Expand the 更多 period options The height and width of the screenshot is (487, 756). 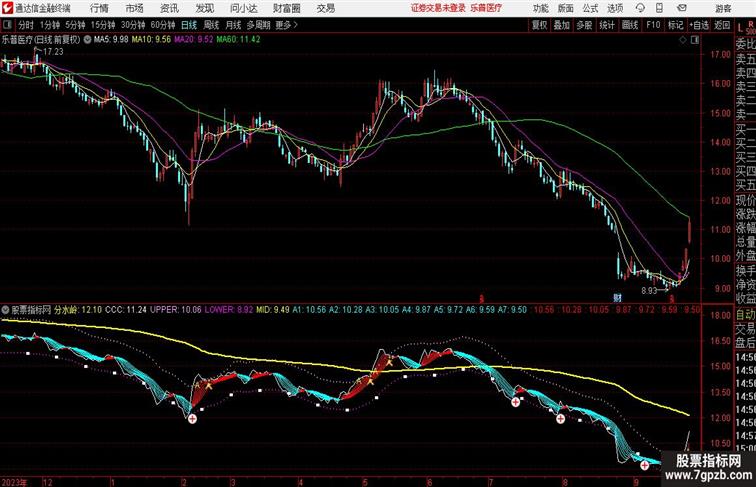(287, 25)
